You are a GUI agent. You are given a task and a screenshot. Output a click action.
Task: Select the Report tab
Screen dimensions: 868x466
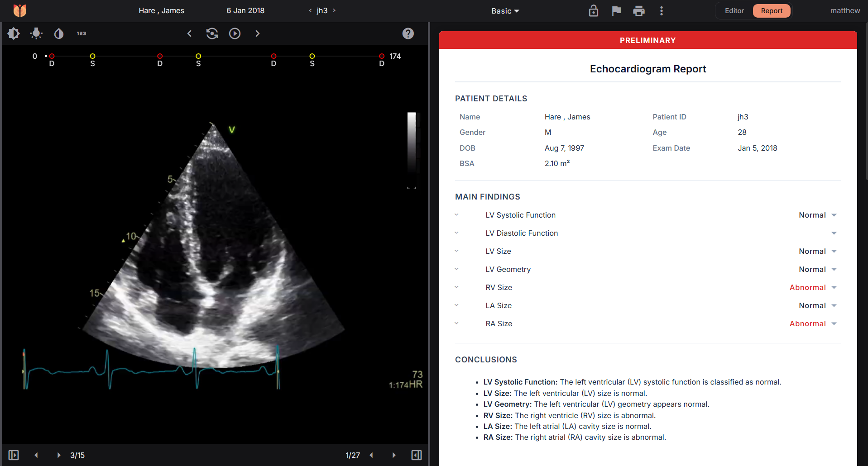click(772, 11)
